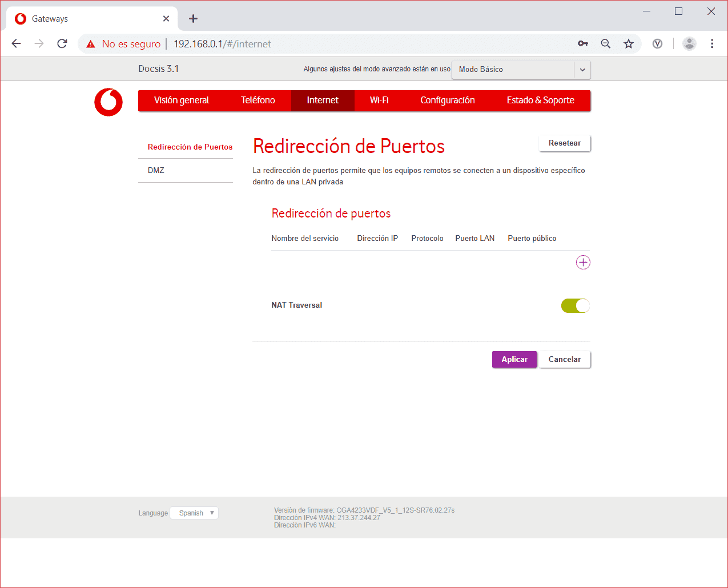
Task: Open the Chrome three-dot menu
Action: [x=711, y=44]
